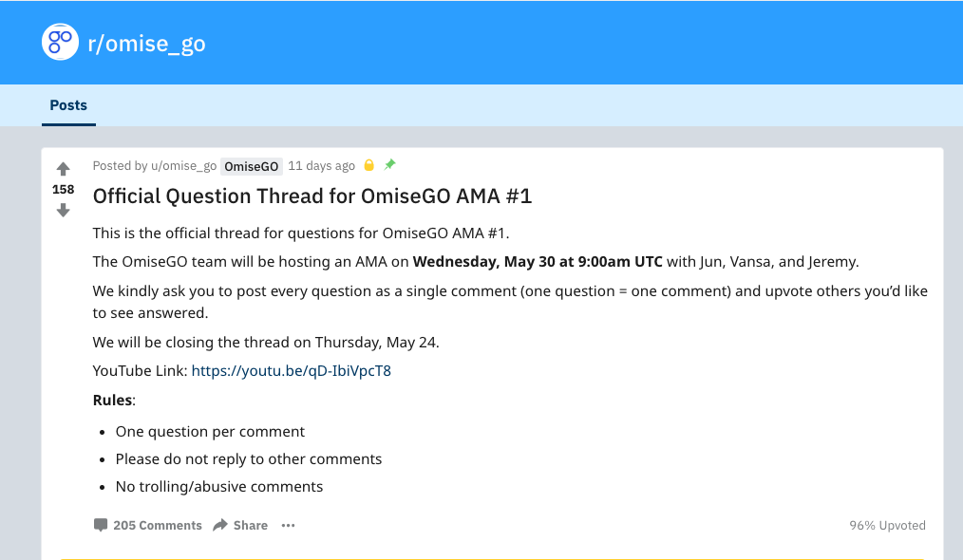Click the yellow locked-post icon
The height and width of the screenshot is (560, 963).
point(369,165)
